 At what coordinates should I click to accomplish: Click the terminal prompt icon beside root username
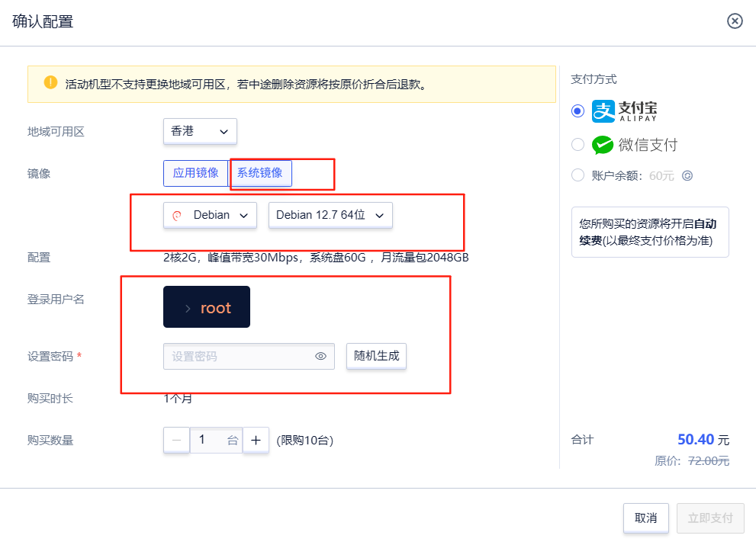point(189,307)
